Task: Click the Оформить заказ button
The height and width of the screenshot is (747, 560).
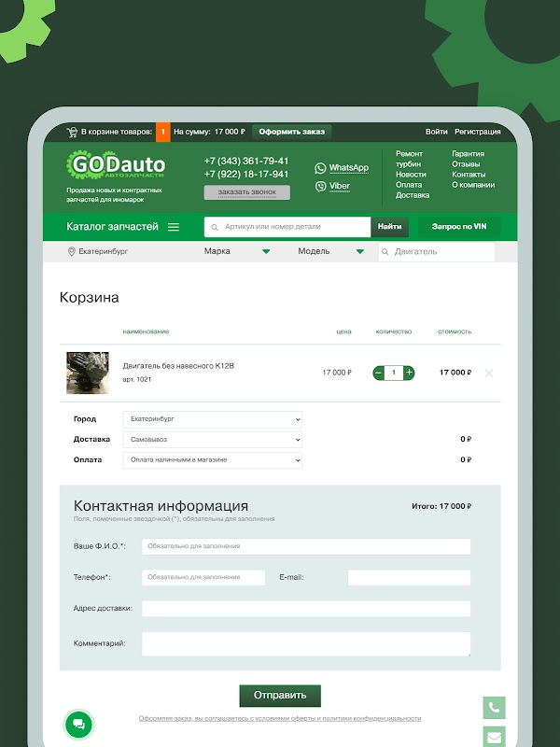Action: [x=292, y=132]
